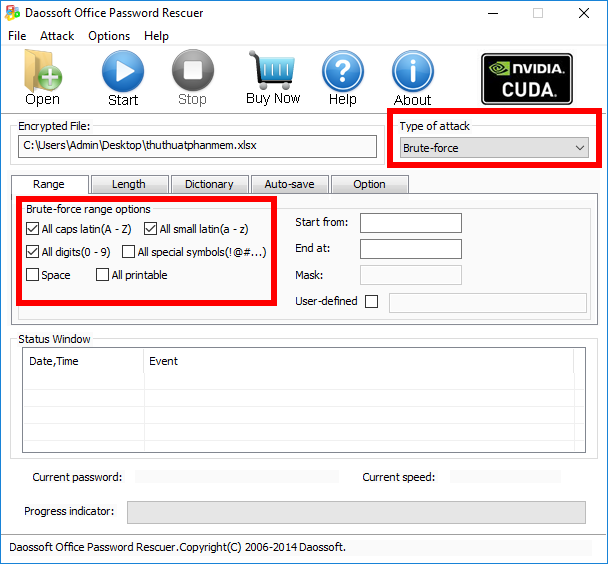Image resolution: width=608 pixels, height=564 pixels.
Task: Enable the Space checkbox
Action: coord(33,275)
